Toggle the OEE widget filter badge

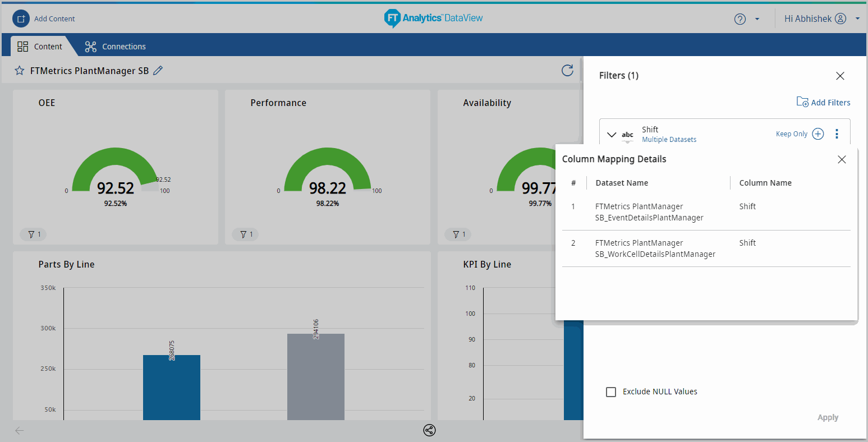click(x=33, y=234)
